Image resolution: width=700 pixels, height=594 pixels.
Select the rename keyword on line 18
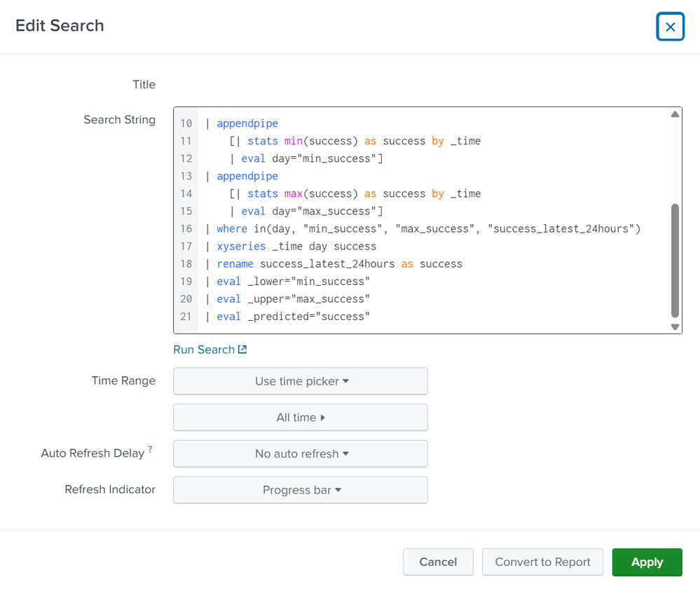pos(235,263)
